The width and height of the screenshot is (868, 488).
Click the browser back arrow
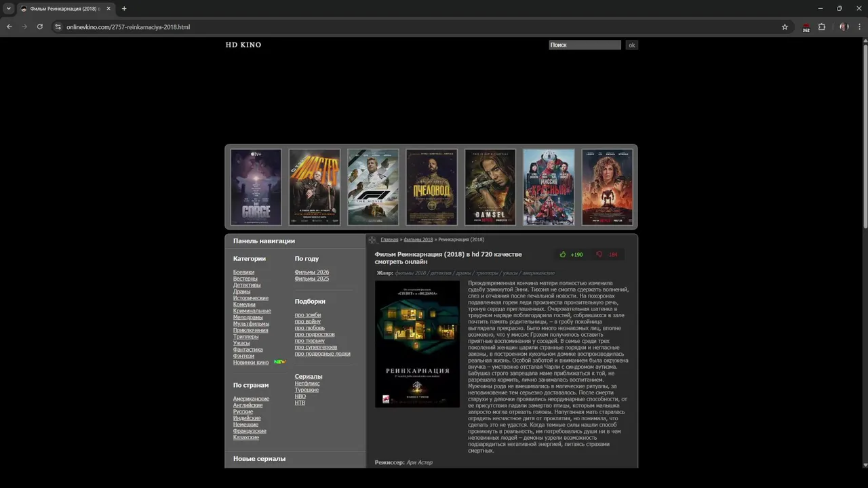(9, 27)
